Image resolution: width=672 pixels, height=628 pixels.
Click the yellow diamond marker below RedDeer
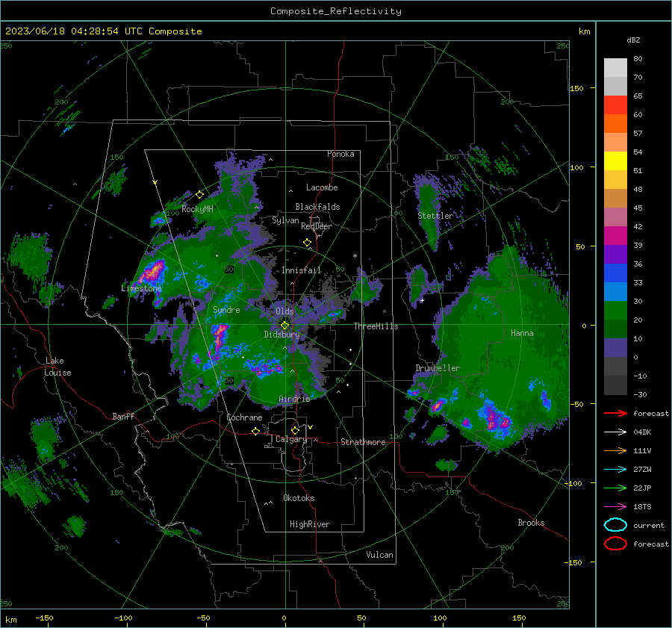[x=307, y=243]
